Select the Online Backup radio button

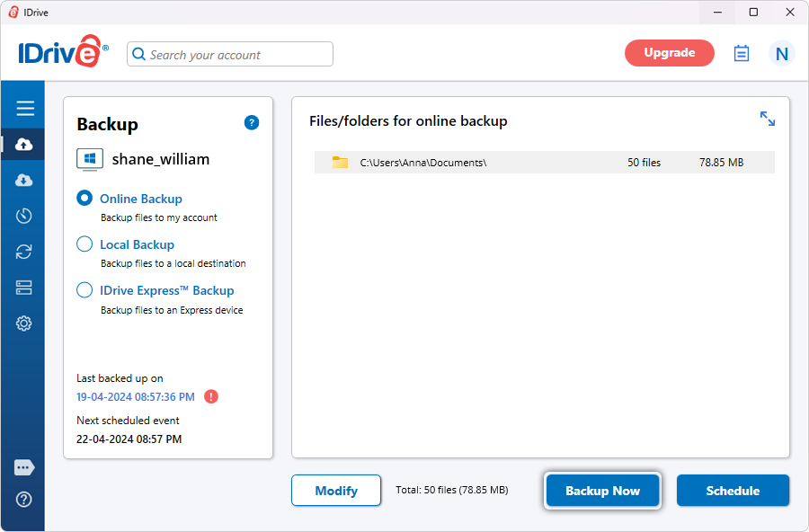point(84,199)
